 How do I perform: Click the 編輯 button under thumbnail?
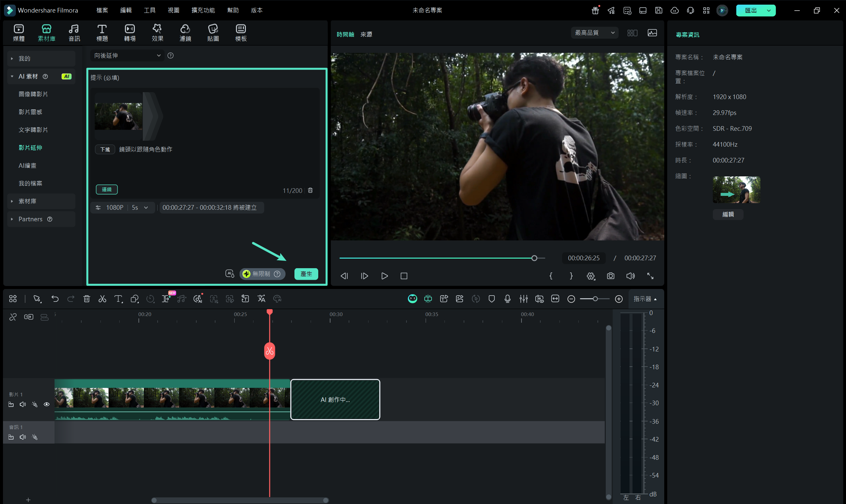click(728, 214)
